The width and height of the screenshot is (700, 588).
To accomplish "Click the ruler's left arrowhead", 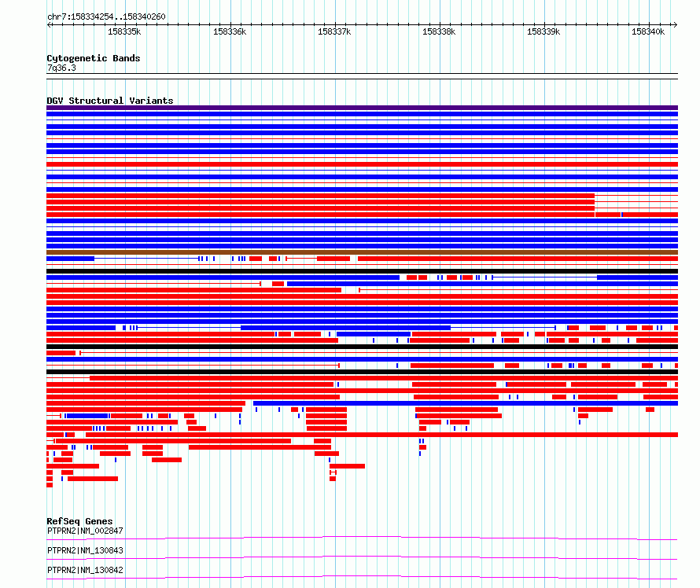I will [x=49, y=24].
